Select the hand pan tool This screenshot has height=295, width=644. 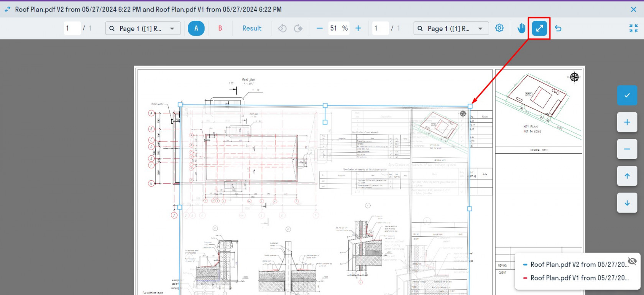pos(521,28)
